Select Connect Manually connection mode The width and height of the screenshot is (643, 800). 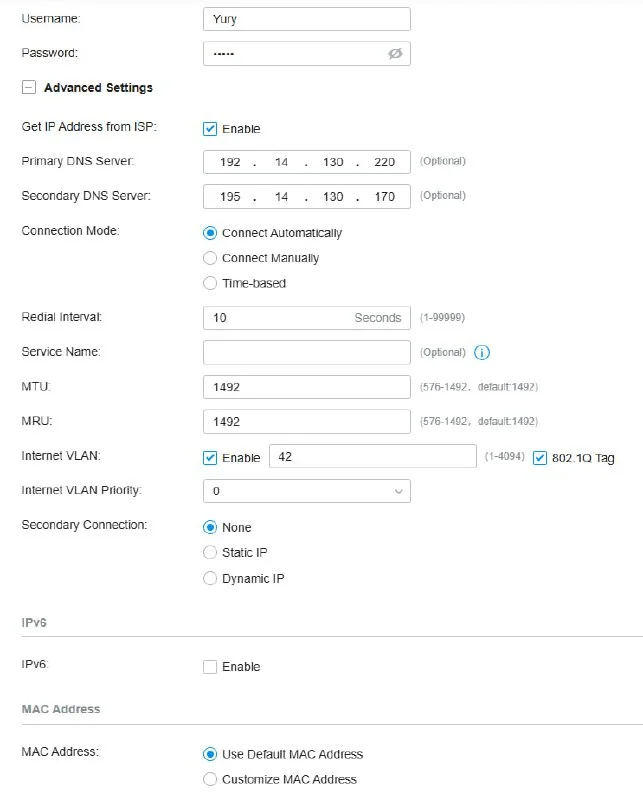210,258
